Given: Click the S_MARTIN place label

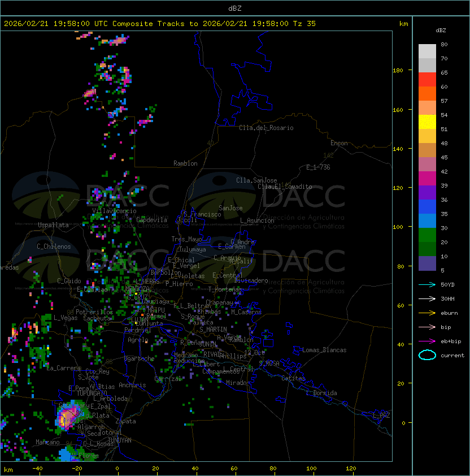Looking at the screenshot, I should coord(213,330).
